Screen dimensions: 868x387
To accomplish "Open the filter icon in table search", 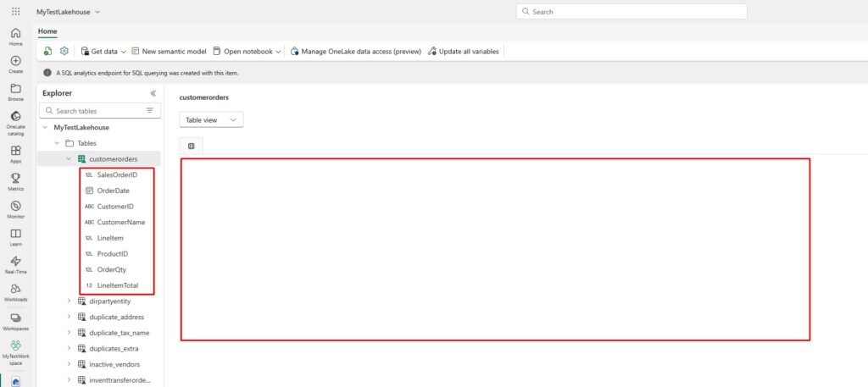I will [x=149, y=111].
